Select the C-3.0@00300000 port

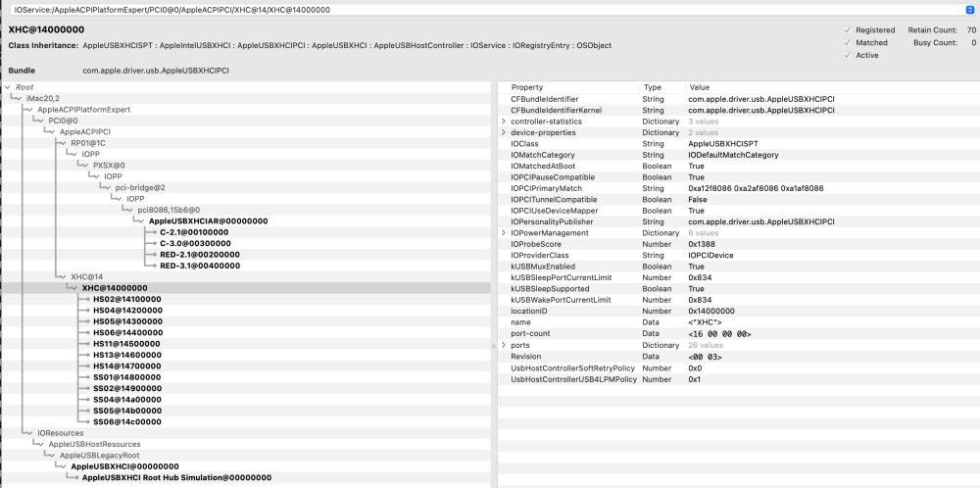pyautogui.click(x=194, y=244)
